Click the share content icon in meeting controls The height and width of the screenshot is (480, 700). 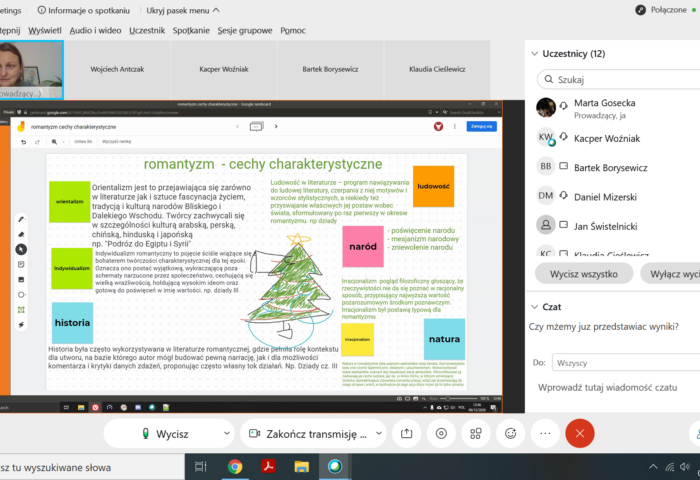406,433
